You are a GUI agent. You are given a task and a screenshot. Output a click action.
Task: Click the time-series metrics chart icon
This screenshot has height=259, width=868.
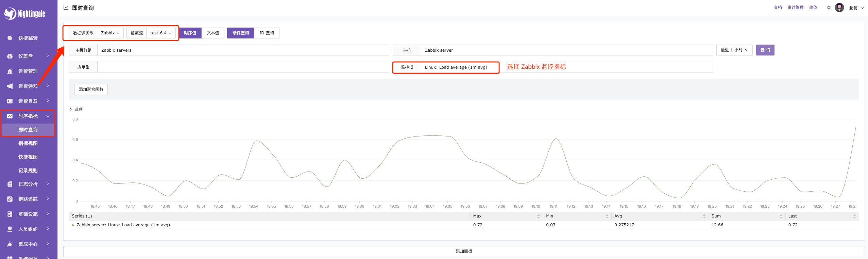10,116
